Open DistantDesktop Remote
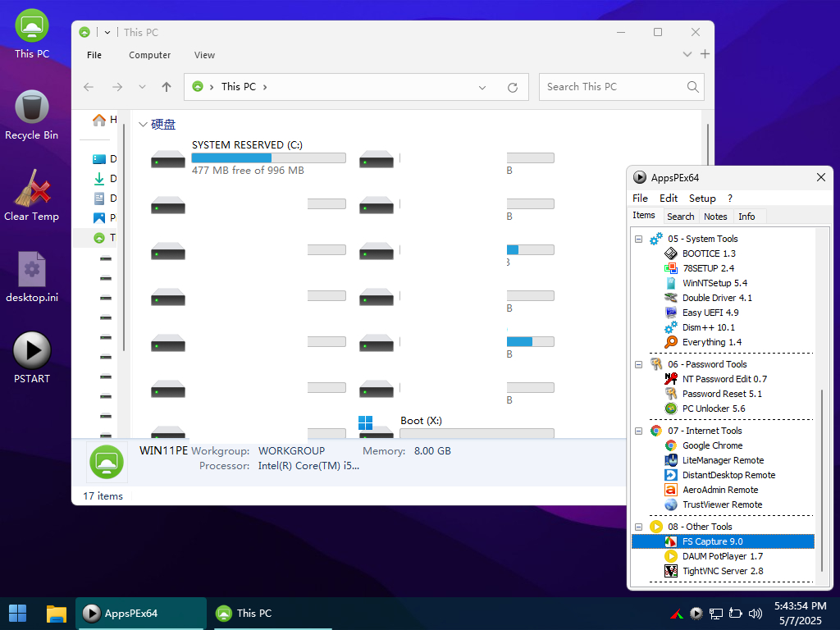840x630 pixels. (x=728, y=475)
